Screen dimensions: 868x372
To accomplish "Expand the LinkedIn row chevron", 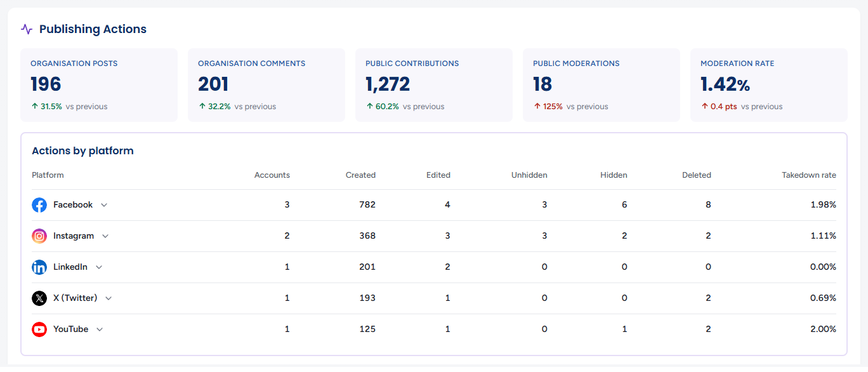I will pyautogui.click(x=99, y=267).
